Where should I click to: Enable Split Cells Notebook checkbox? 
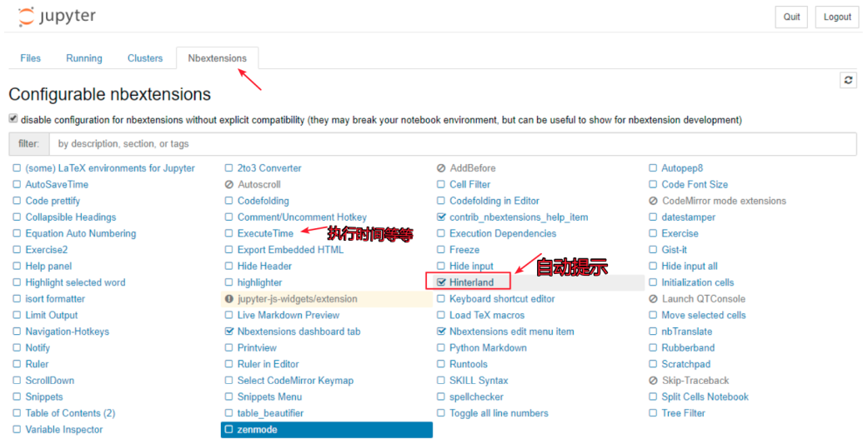coord(653,397)
